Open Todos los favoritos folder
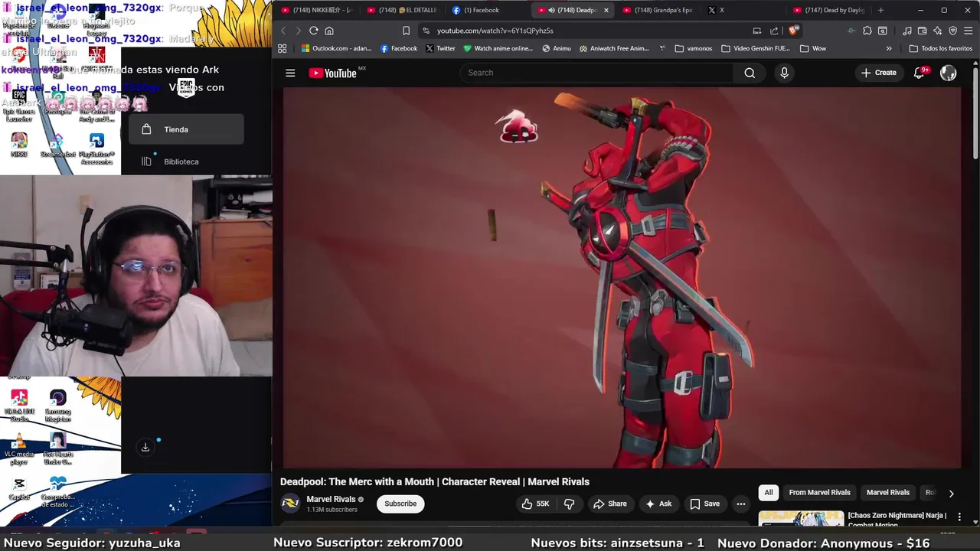Viewport: 980px width, 551px height. pos(941,48)
